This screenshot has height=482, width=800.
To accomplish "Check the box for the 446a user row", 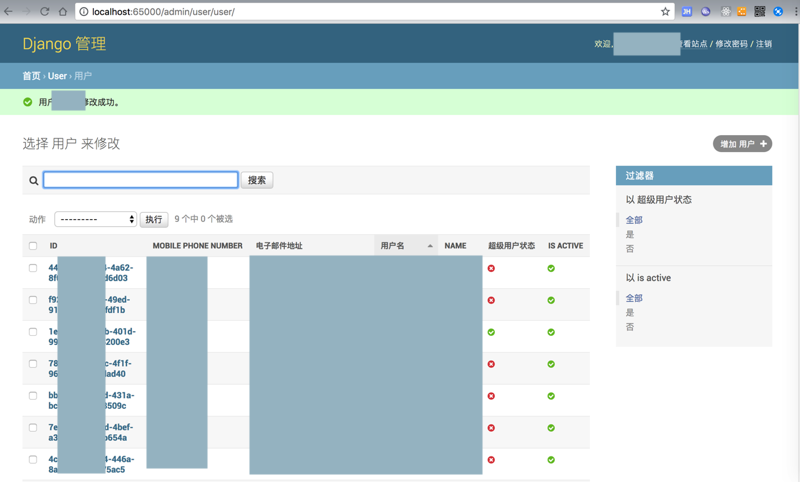I will [x=33, y=459].
